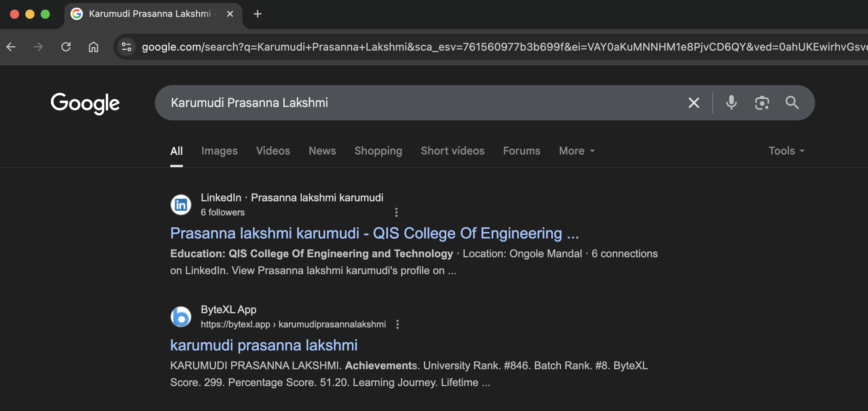Switch to the News tab
Image resolution: width=868 pixels, height=411 pixels.
tap(322, 151)
